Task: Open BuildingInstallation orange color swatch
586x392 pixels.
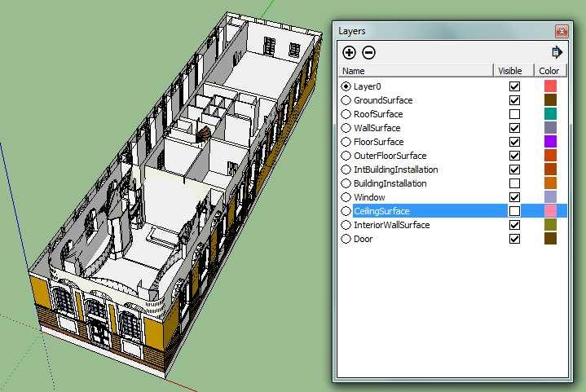Action: coord(550,183)
